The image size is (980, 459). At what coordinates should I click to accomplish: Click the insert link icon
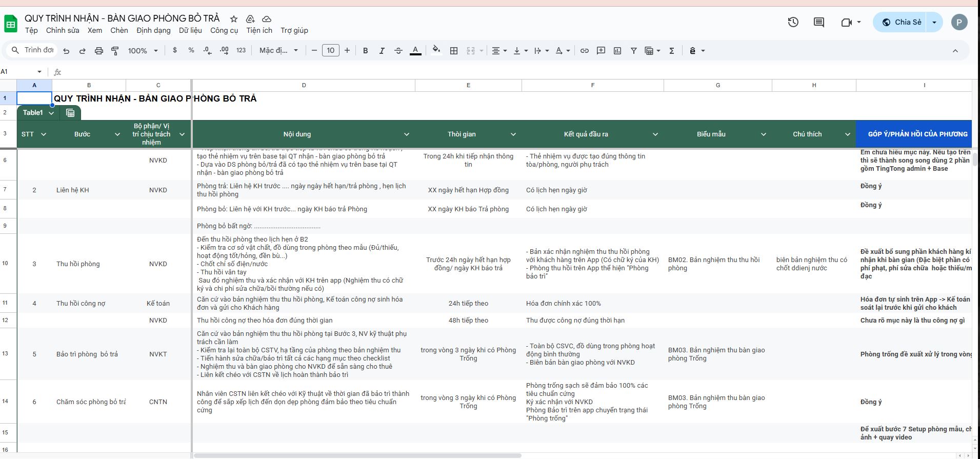coord(584,50)
